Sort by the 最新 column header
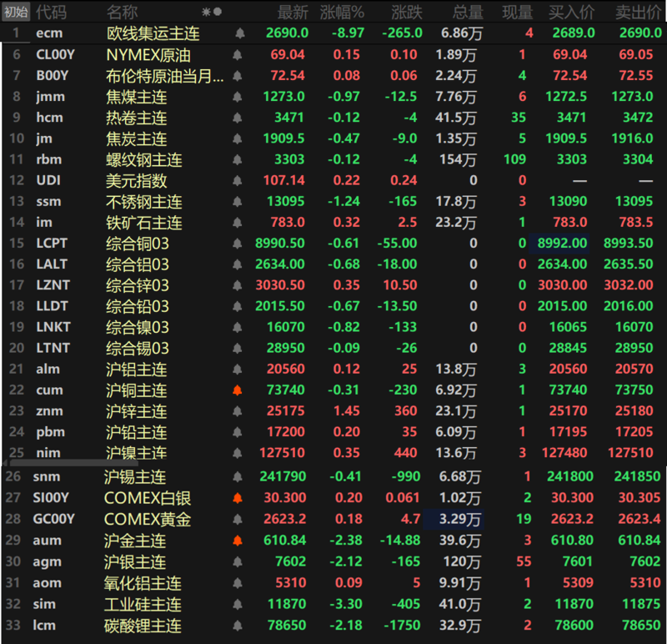Viewport: 667px width, 644px height. coord(293,13)
